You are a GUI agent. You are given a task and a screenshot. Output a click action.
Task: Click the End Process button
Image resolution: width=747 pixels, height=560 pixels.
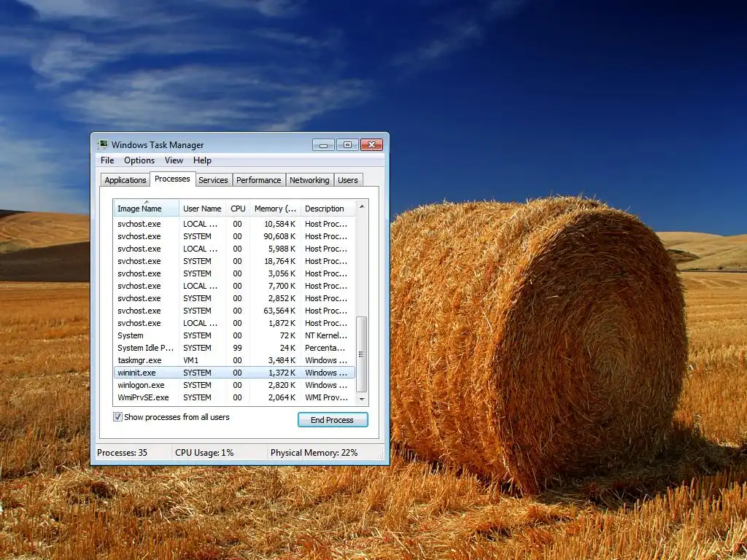[x=333, y=420]
